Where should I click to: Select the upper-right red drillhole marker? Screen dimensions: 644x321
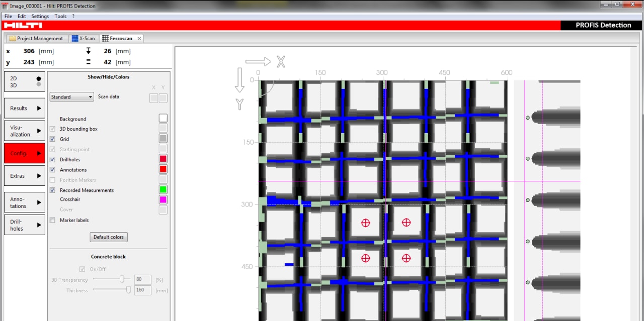click(406, 223)
